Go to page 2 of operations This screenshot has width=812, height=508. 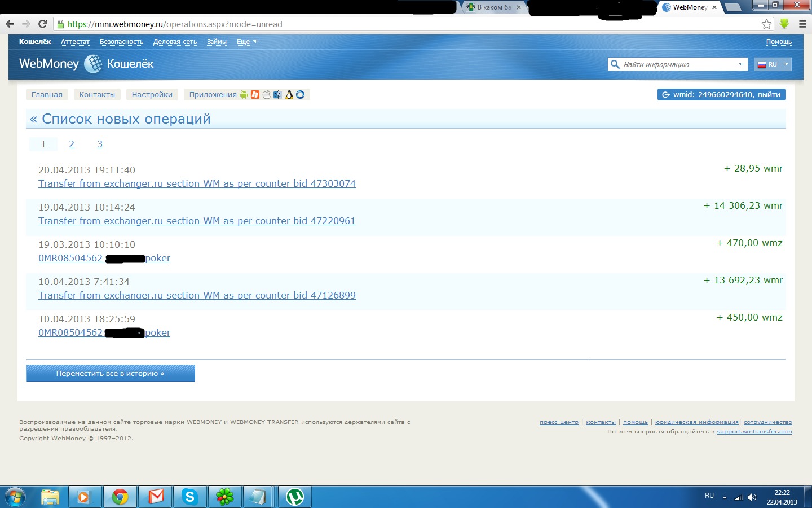tap(72, 144)
